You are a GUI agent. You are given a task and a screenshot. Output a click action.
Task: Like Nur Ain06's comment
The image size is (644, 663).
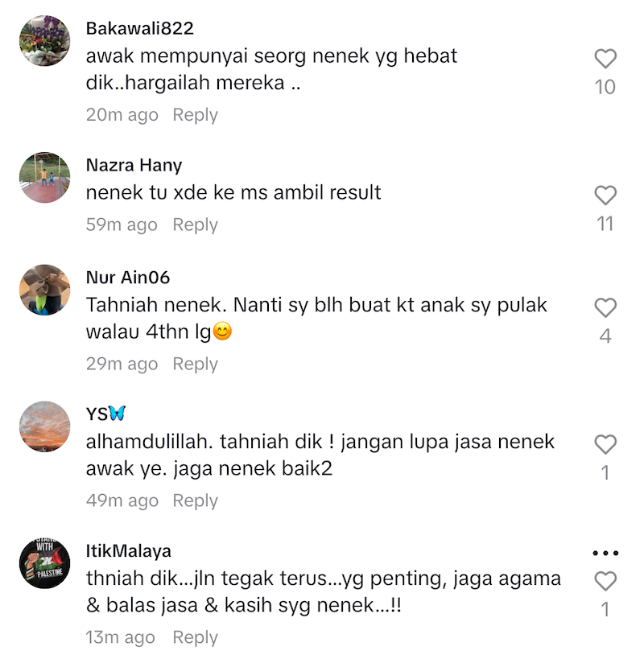[x=605, y=307]
